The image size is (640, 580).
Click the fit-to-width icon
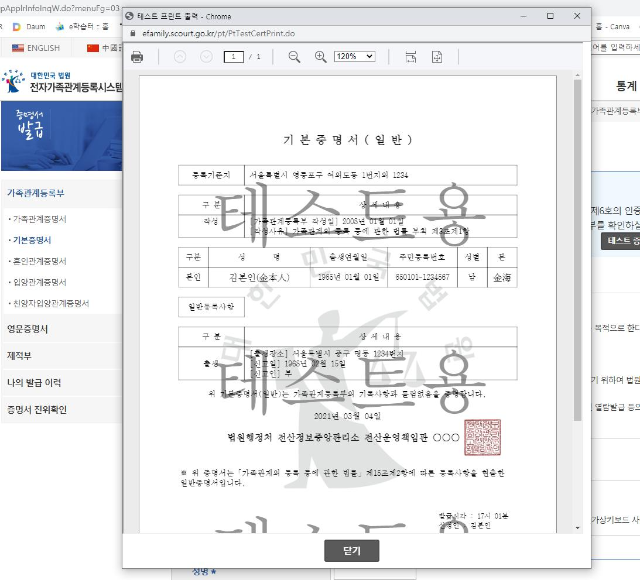411,57
